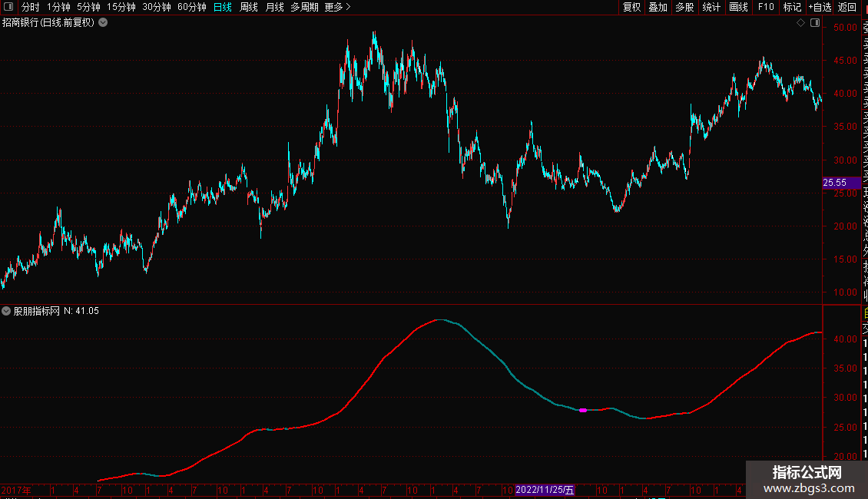868x499 pixels.
Task: Select the 1分钟 period tab
Action: [x=58, y=7]
